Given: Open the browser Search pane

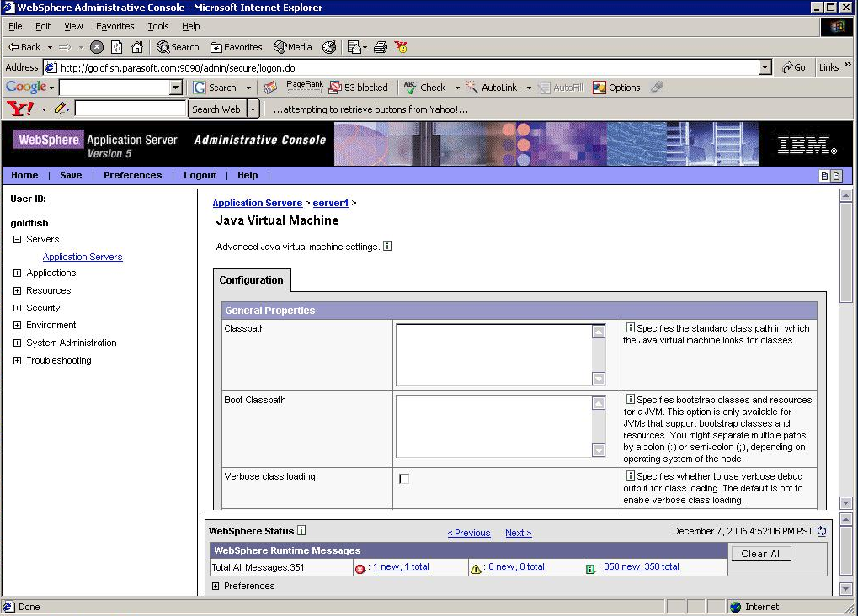Looking at the screenshot, I should (178, 47).
